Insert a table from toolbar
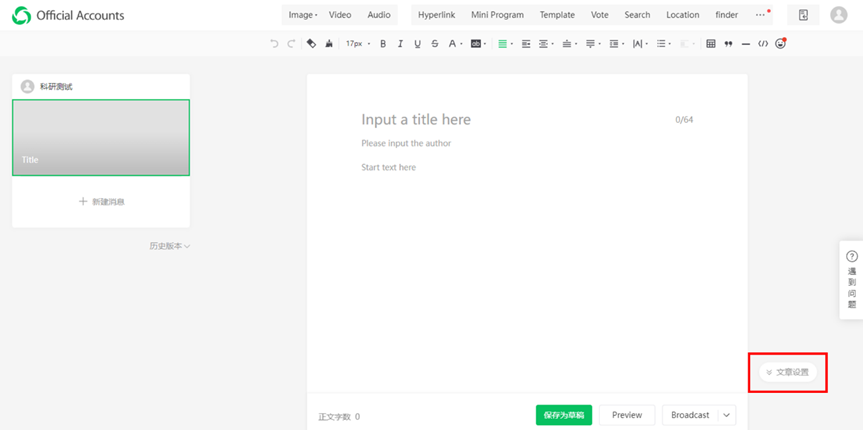Screen dimensions: 863x430 711,44
